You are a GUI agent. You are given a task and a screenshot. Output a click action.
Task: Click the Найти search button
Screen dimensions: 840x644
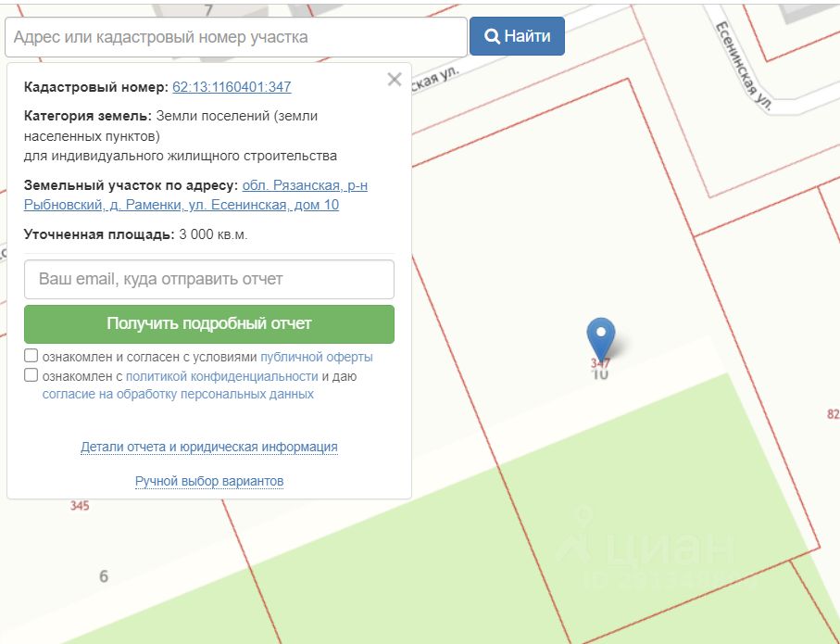(517, 36)
